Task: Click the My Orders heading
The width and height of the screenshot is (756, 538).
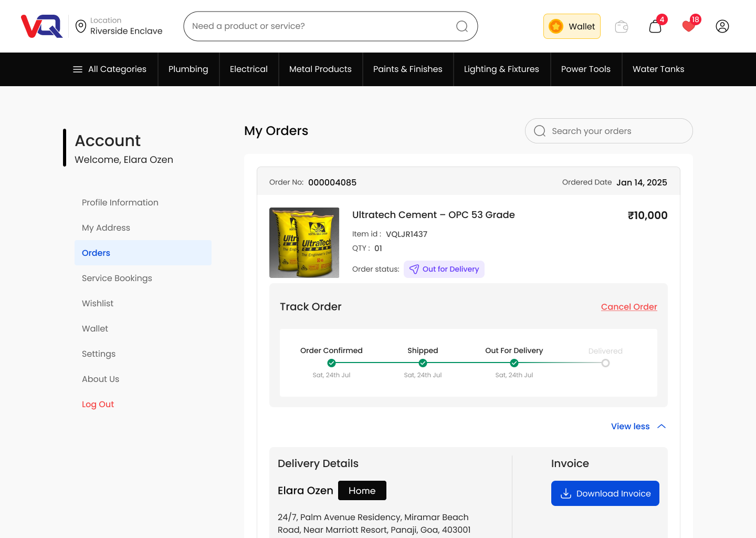Action: click(276, 131)
